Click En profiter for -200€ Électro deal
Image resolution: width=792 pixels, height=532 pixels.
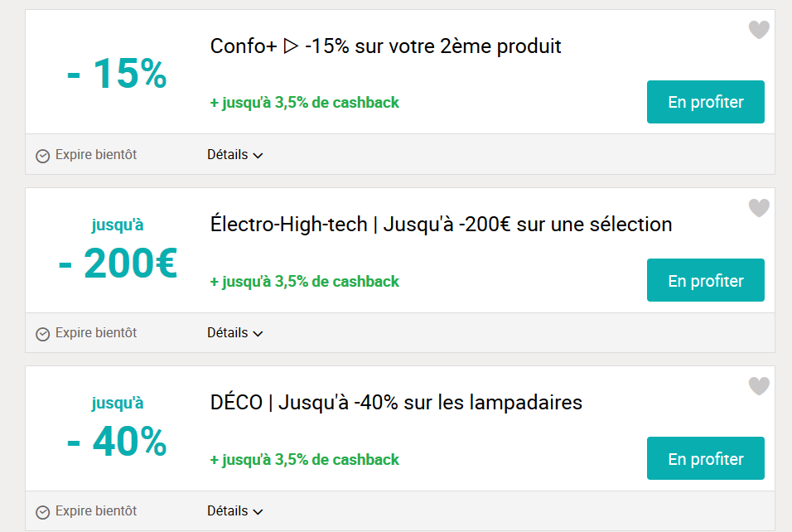(x=706, y=280)
